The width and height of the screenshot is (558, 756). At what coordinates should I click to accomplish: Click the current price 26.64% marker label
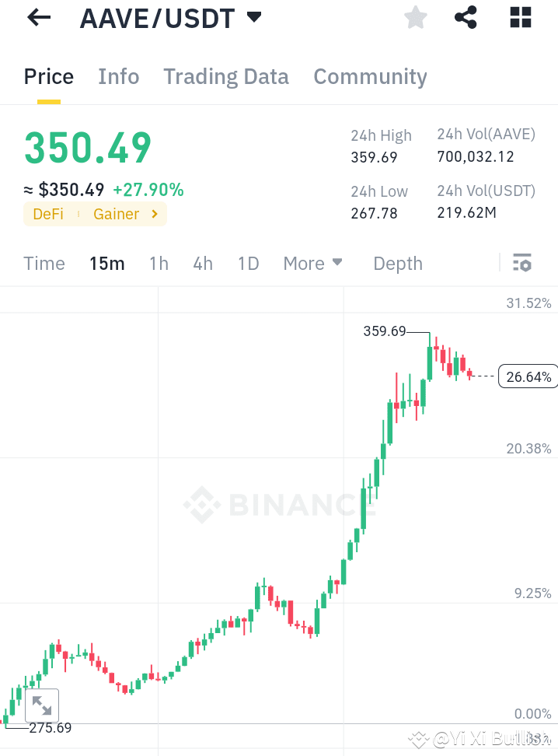[528, 376]
